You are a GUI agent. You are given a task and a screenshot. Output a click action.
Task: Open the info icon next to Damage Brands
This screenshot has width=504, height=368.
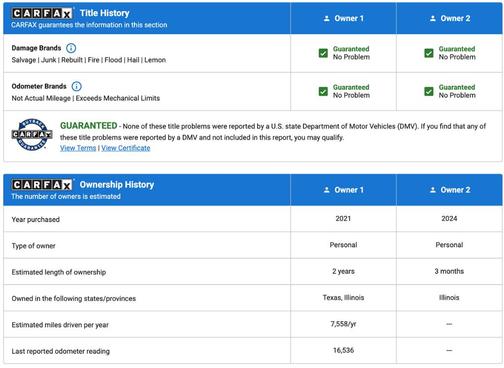point(71,48)
